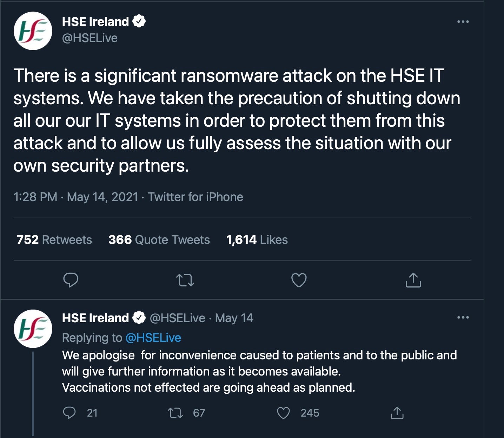Reply to the main ransomware tweet

[x=71, y=280]
